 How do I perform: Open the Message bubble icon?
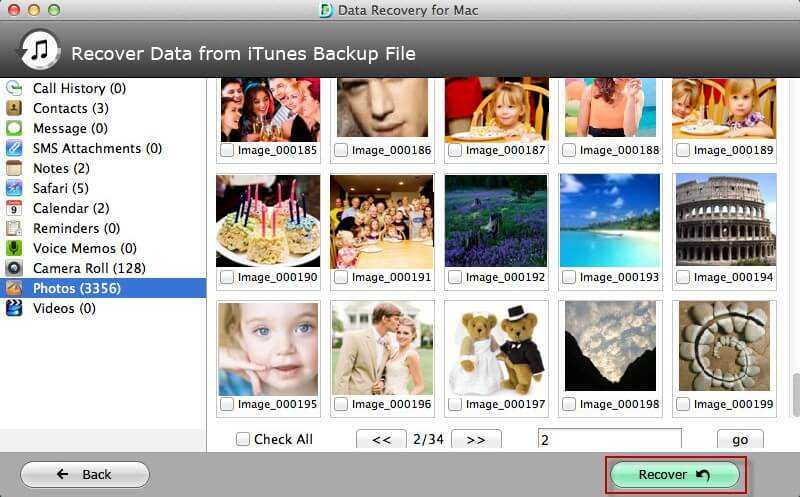[x=14, y=128]
